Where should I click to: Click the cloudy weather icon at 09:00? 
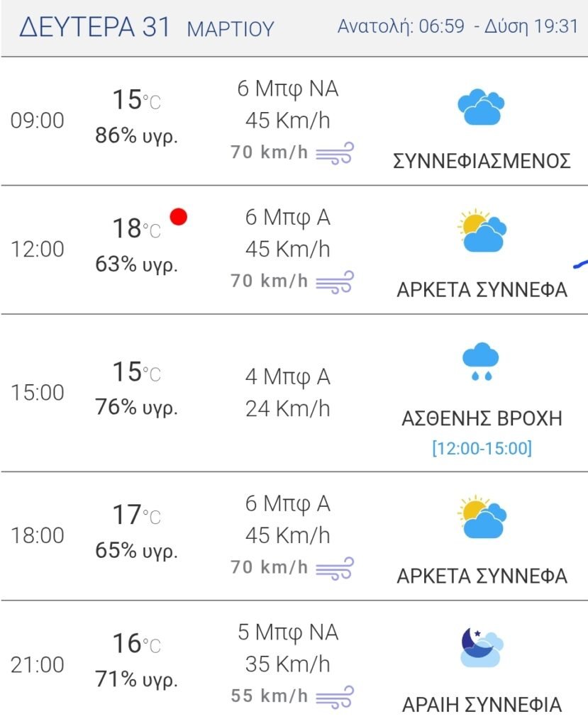click(x=481, y=107)
